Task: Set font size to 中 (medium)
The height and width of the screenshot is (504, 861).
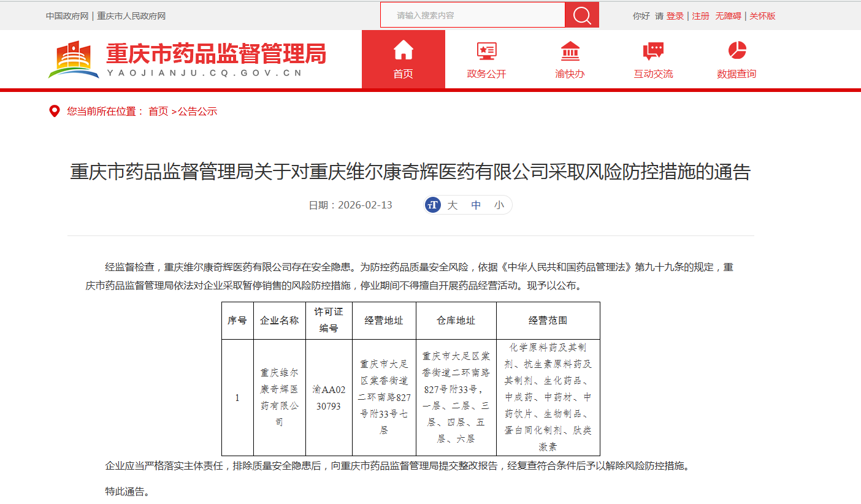Action: pyautogui.click(x=476, y=205)
